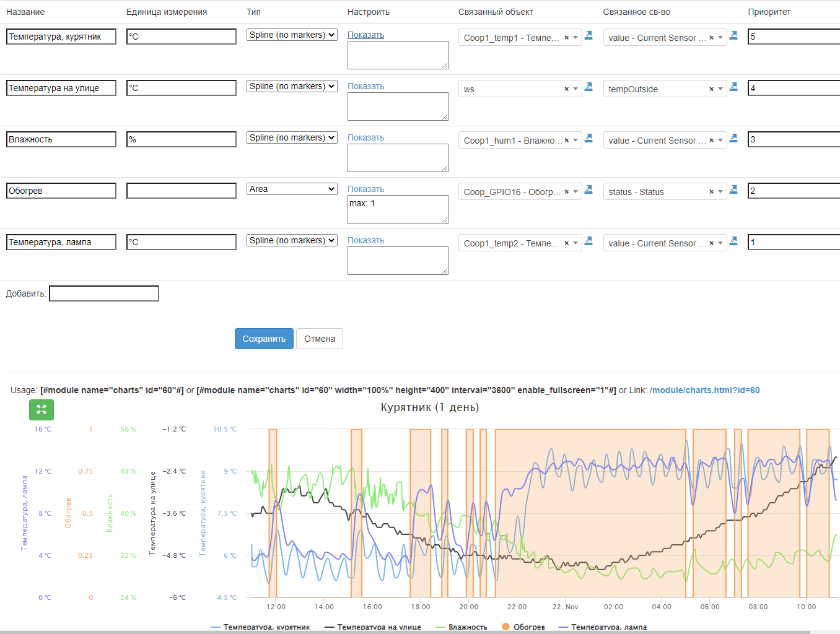Click the blue icon next to Coop1_temp2 object
Viewport: 840px width, 634px height.
(588, 241)
